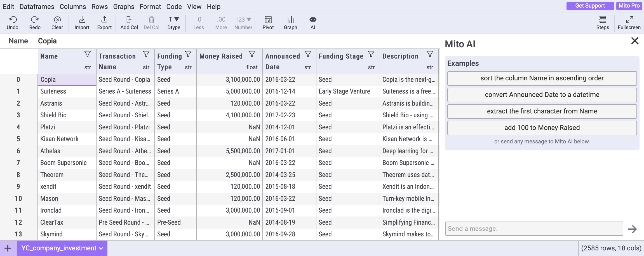Open the filter for the Name column
This screenshot has height=256, width=644.
(88, 54)
